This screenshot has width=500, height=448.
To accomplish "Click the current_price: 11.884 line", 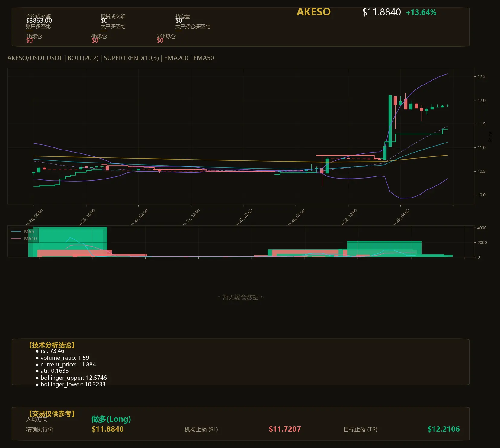I will [66, 365].
